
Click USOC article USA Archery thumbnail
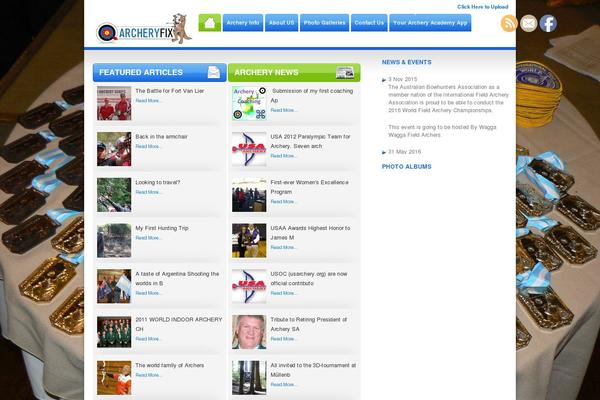click(x=249, y=286)
